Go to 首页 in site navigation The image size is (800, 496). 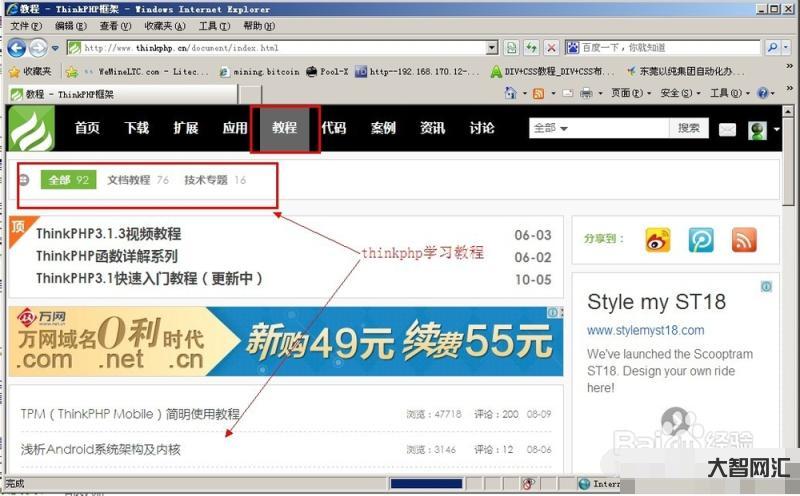[x=87, y=128]
